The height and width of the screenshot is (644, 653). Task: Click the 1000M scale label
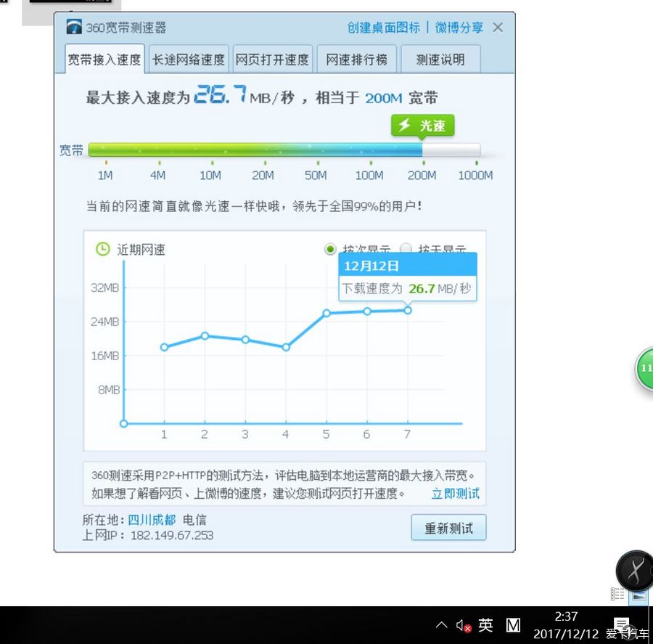click(x=475, y=175)
